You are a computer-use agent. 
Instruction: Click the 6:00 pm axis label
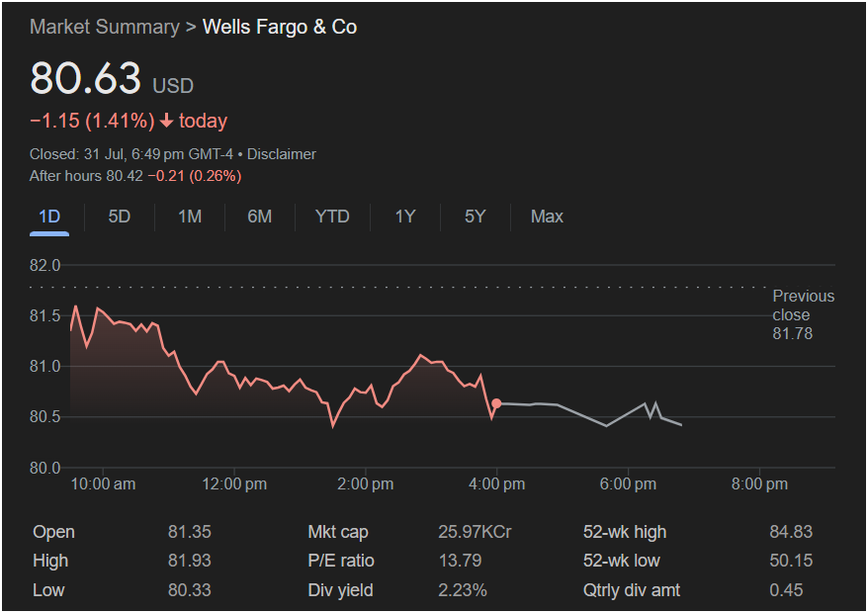[x=628, y=484]
